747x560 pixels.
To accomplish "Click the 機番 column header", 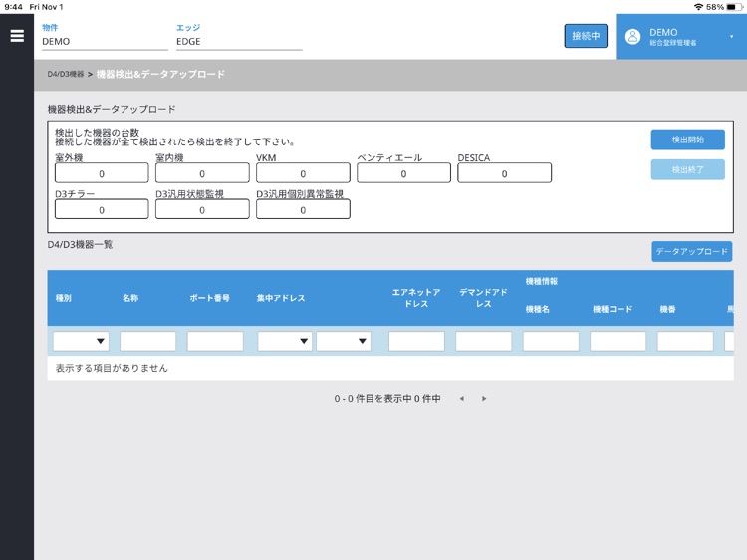I will coord(667,309).
